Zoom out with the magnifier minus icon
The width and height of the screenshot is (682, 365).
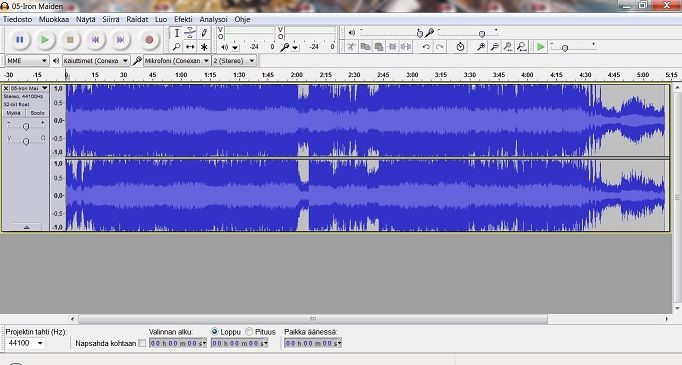pyautogui.click(x=495, y=47)
